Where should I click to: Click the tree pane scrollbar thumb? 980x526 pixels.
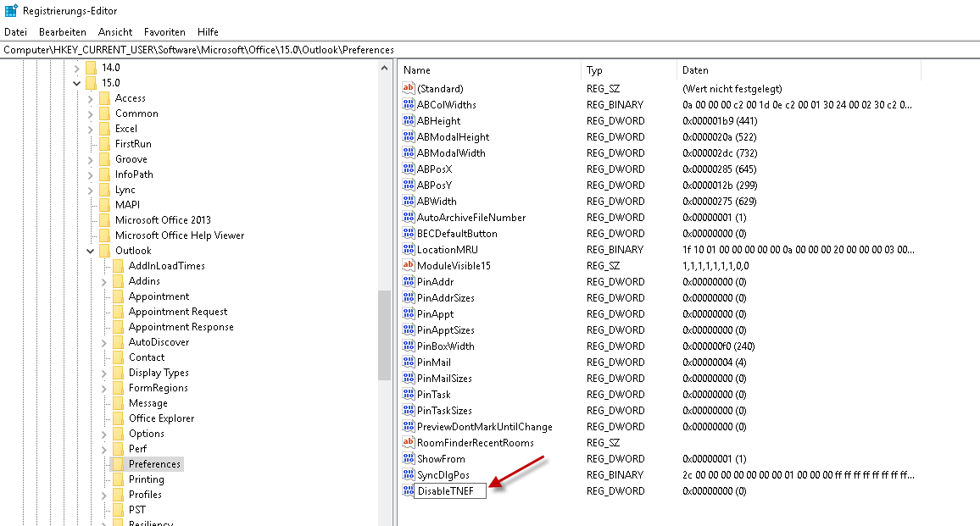[384, 335]
